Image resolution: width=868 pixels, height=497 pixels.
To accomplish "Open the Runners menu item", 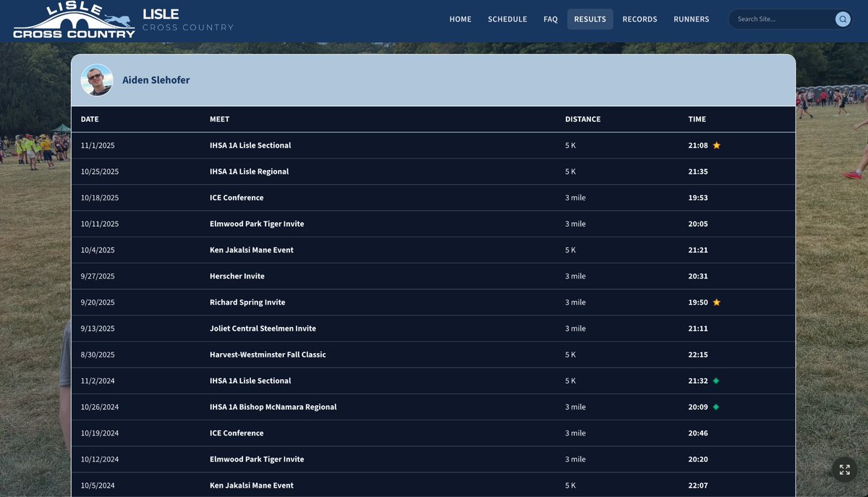I will click(692, 20).
